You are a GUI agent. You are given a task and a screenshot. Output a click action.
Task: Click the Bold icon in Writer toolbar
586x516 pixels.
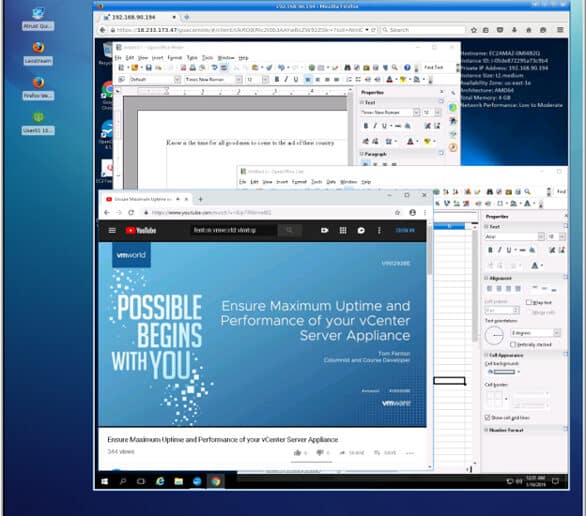click(x=277, y=79)
